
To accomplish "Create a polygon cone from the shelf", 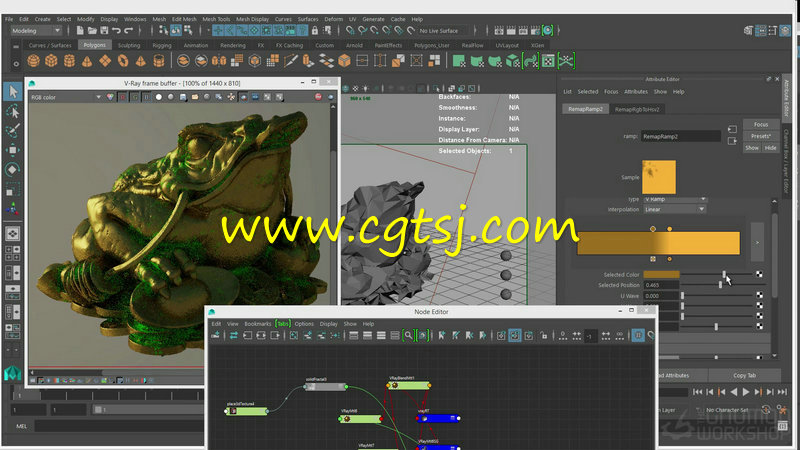I will coord(87,61).
